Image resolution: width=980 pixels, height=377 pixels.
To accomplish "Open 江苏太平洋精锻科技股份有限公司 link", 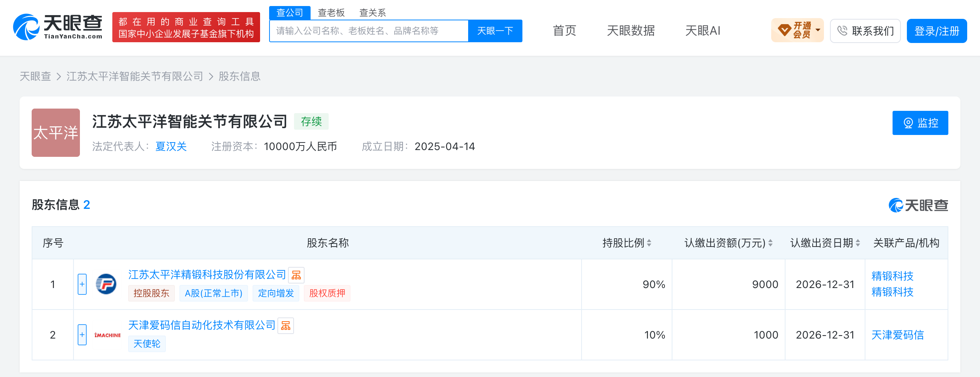I will coord(207,274).
